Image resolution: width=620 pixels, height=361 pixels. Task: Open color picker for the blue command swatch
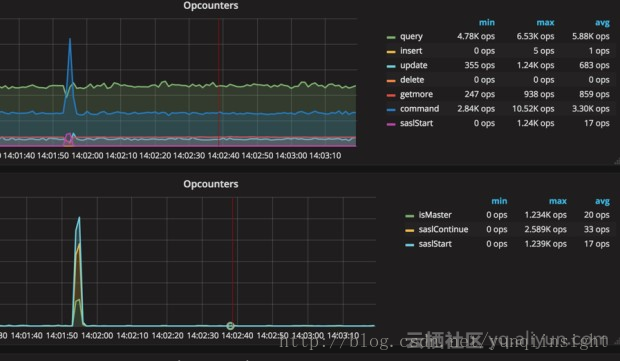point(391,110)
